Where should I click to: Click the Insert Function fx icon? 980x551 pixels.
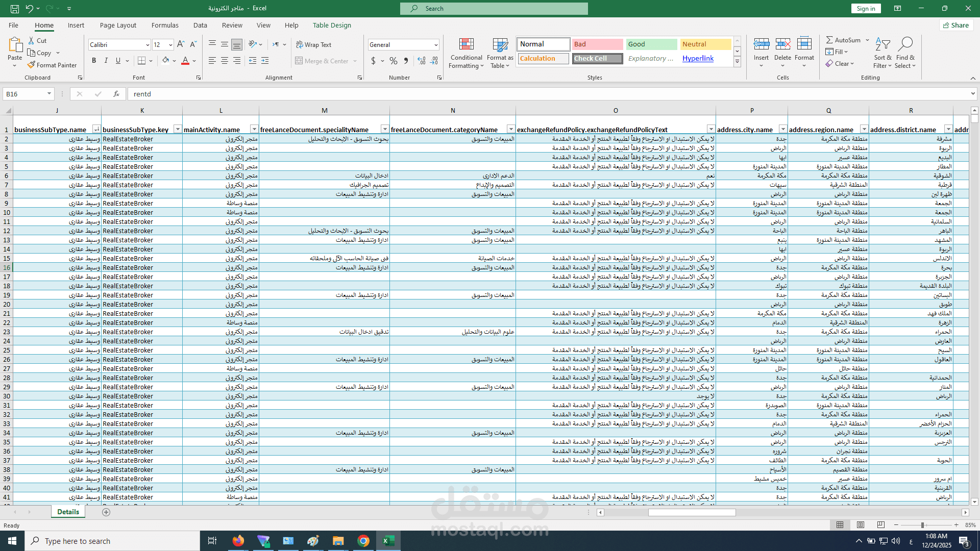coord(116,94)
